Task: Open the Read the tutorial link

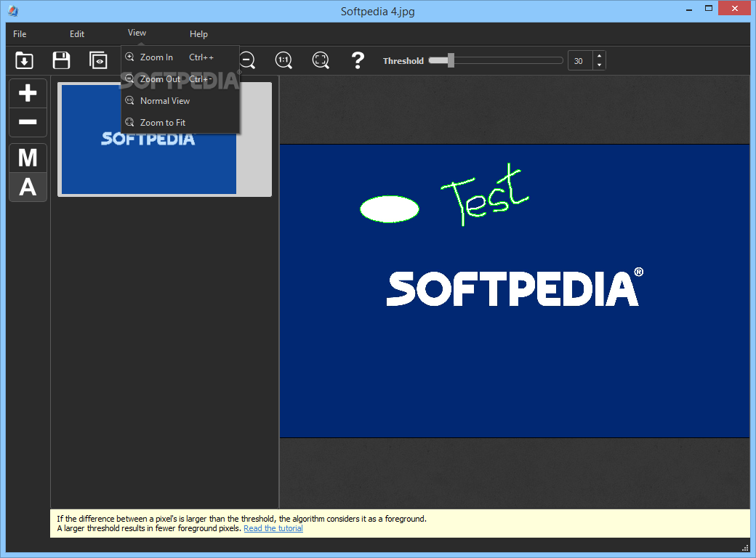Action: tap(273, 528)
